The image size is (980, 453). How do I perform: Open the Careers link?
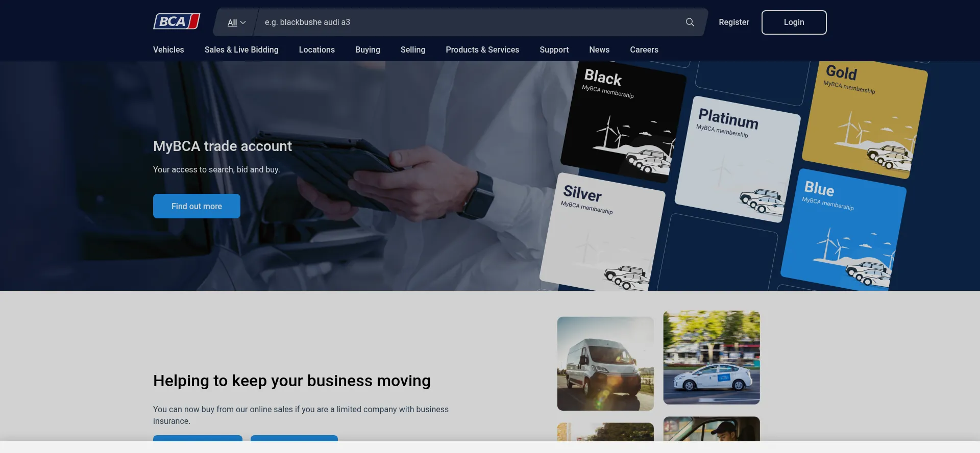tap(644, 50)
